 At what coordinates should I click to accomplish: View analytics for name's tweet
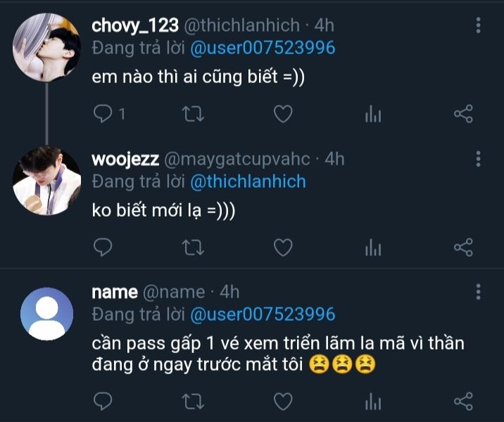[x=373, y=402]
